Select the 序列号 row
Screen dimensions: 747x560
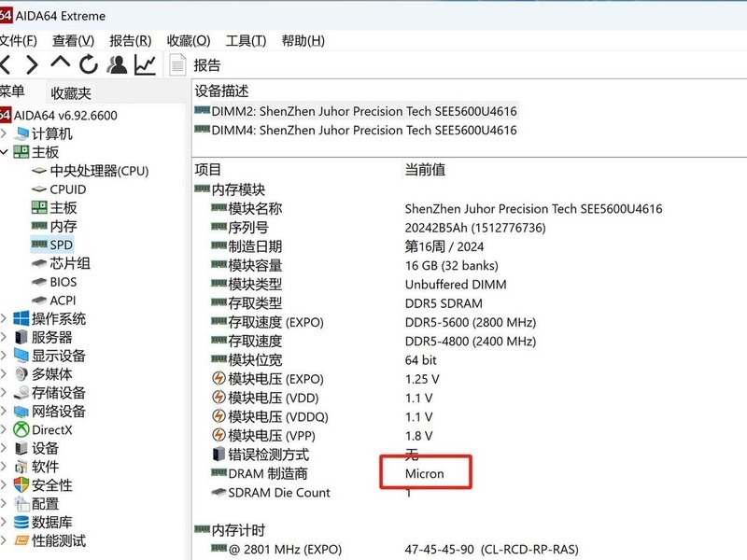click(378, 228)
